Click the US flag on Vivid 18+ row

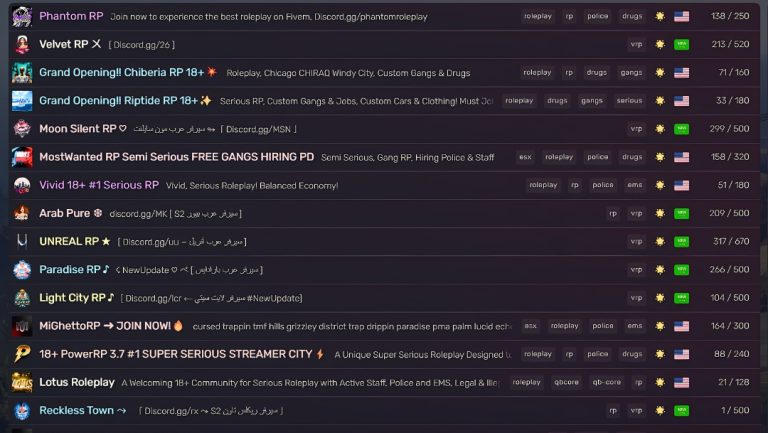point(681,185)
